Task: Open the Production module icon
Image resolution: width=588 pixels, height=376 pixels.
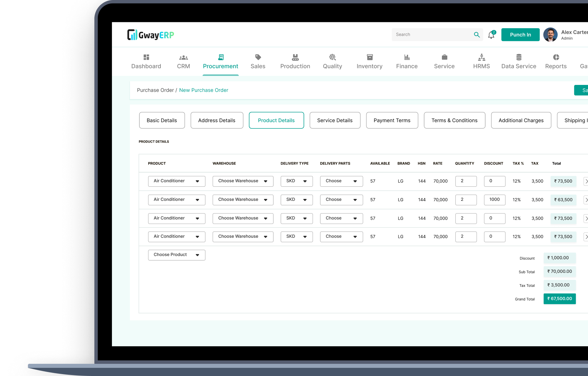Action: [295, 57]
